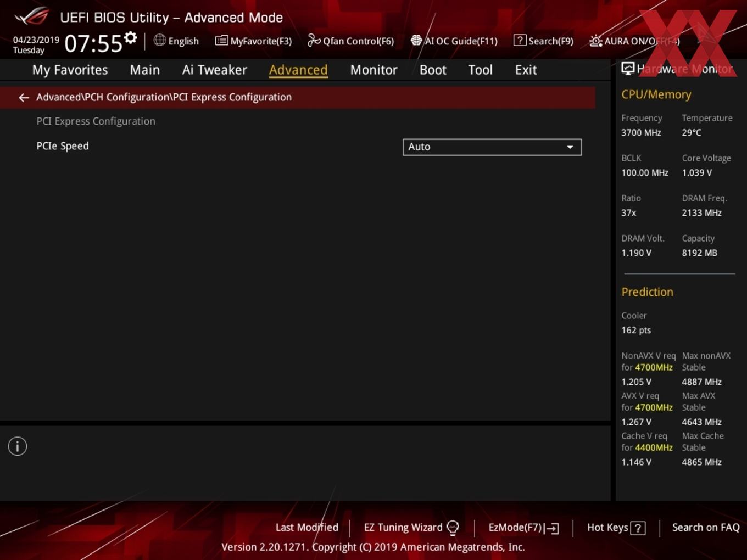Click the 162 pts cooler score
Image resolution: width=747 pixels, height=560 pixels.
click(636, 330)
